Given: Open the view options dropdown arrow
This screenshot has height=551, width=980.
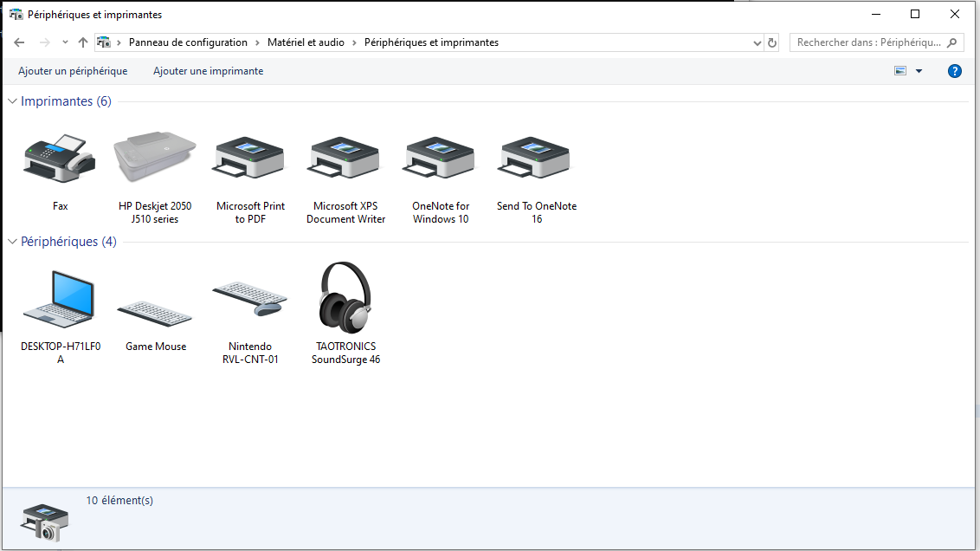Looking at the screenshot, I should pyautogui.click(x=919, y=71).
